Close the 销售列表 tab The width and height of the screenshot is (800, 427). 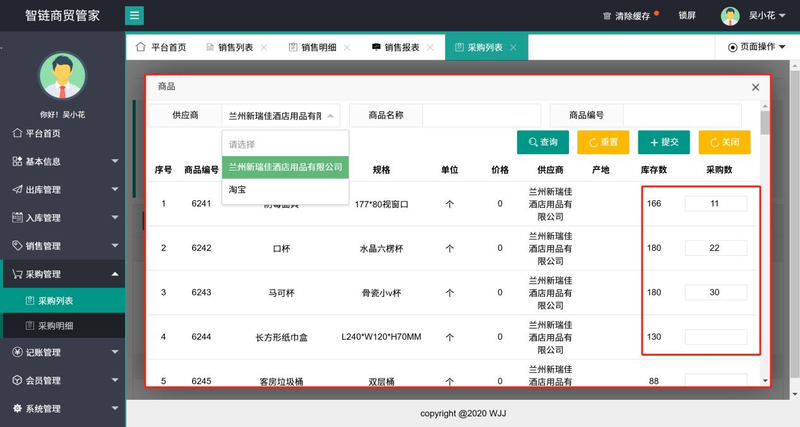[264, 47]
